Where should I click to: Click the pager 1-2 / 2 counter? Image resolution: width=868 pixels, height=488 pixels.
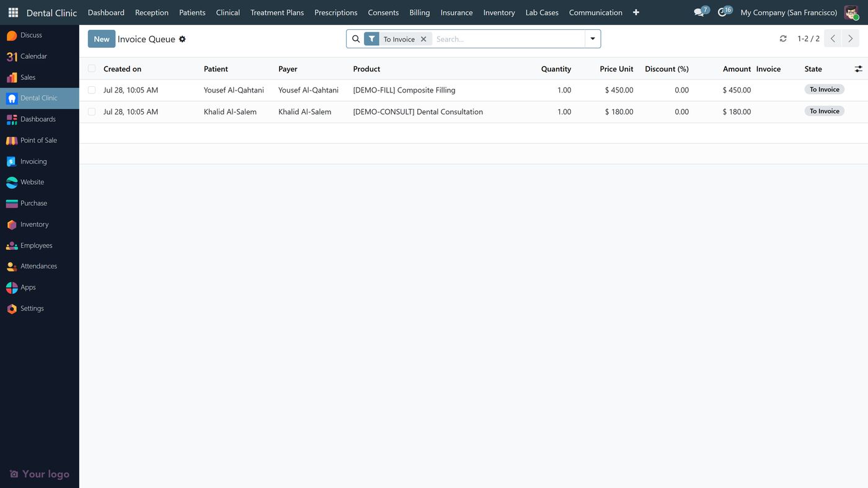pyautogui.click(x=808, y=38)
